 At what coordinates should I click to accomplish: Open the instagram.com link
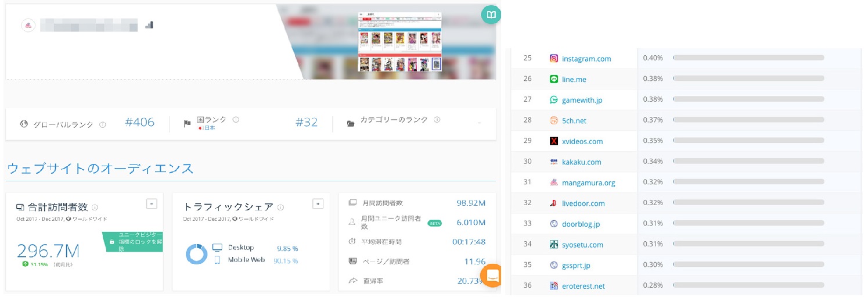click(586, 59)
